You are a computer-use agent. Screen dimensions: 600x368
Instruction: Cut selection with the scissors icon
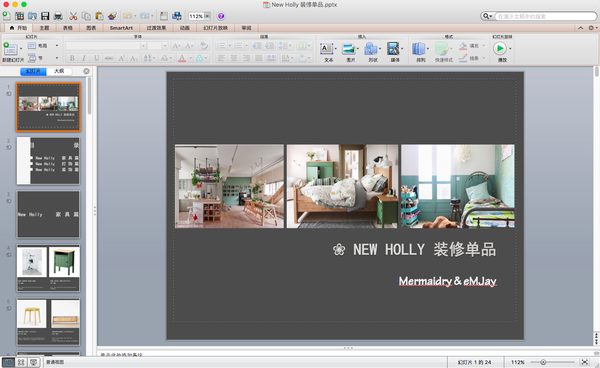click(73, 16)
